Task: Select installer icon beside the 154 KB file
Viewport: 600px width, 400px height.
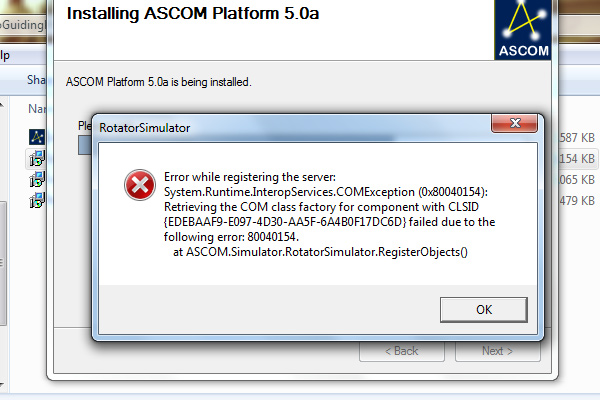Action: click(x=37, y=158)
